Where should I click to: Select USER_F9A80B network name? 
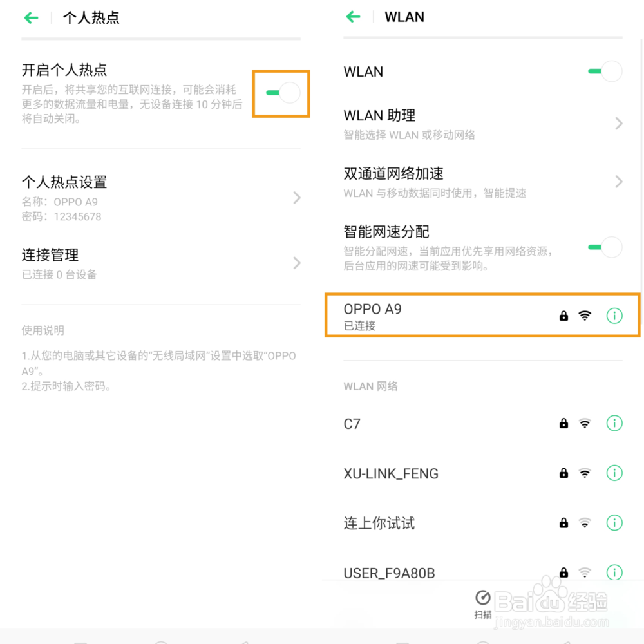tap(389, 573)
